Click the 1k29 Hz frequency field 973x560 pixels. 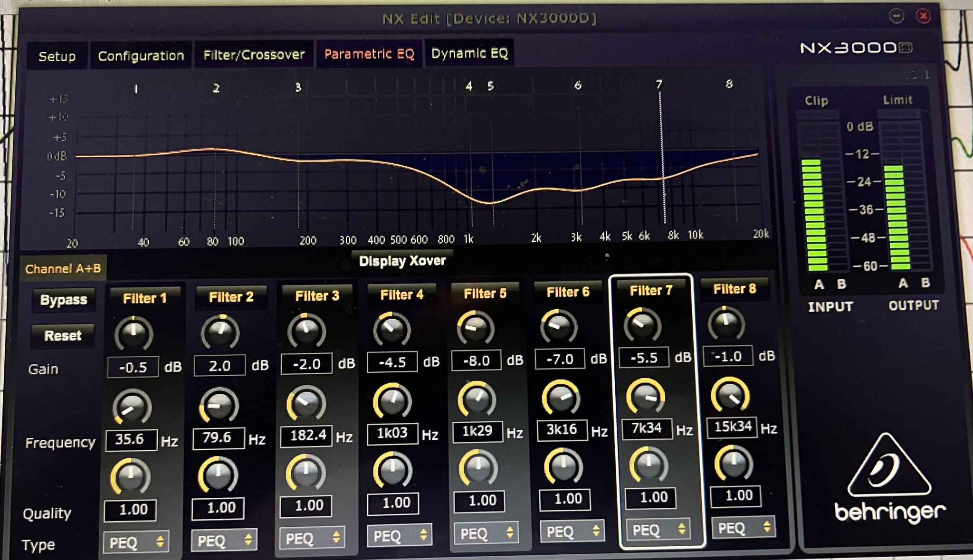tap(477, 431)
